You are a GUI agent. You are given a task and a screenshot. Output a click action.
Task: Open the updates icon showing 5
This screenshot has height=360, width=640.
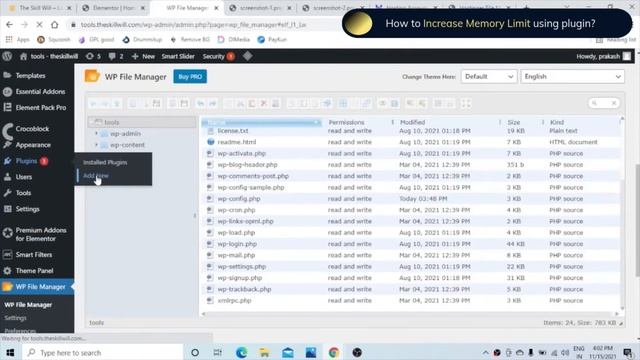tap(93, 56)
